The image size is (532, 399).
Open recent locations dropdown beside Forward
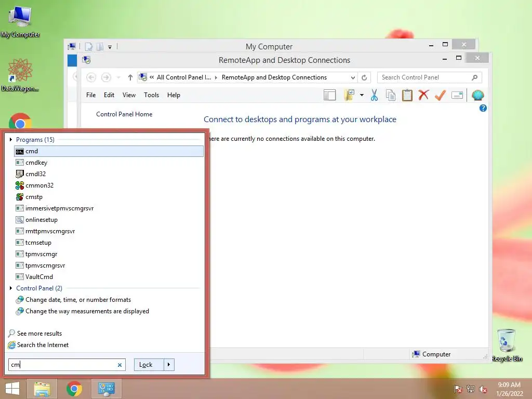point(118,78)
